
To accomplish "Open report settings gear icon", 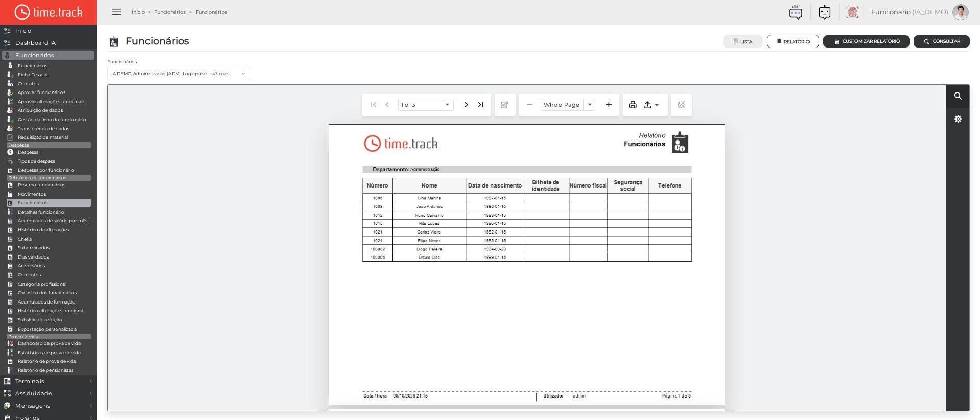I will coord(958,119).
